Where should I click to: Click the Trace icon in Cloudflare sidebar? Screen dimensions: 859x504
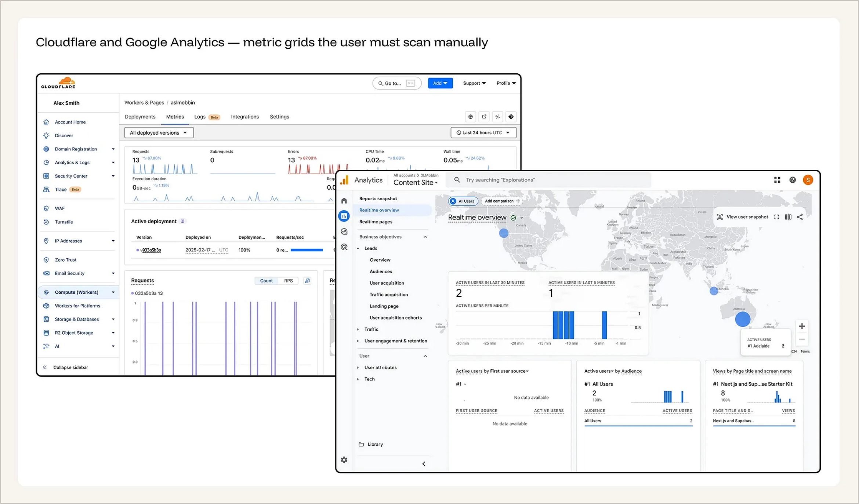[46, 190]
